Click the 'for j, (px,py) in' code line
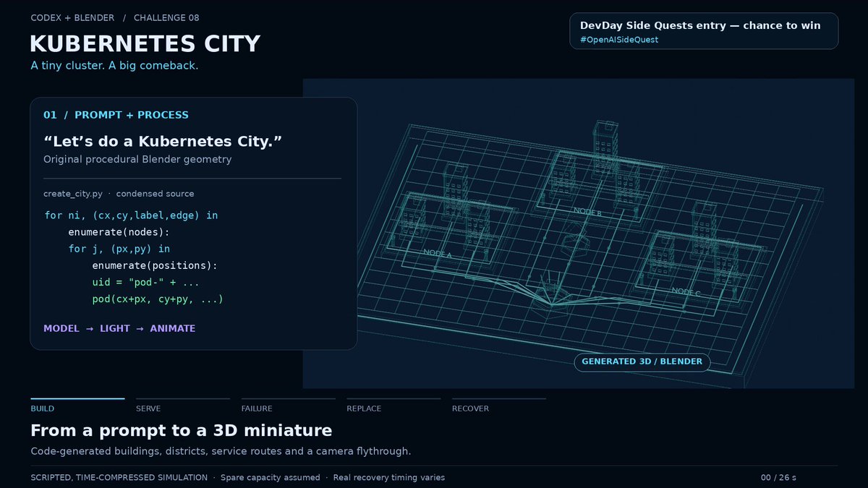This screenshot has width=868, height=488. (x=119, y=249)
